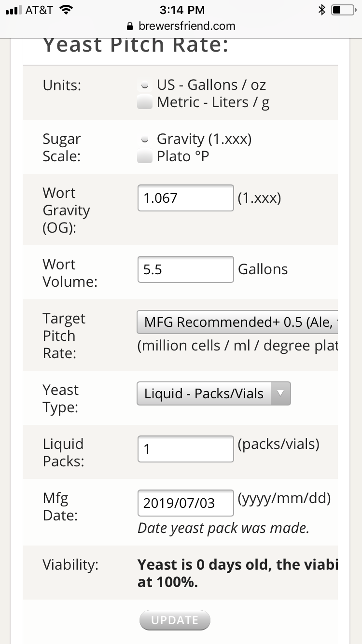
Task: Tap the cellular signal bars icon
Action: point(14,10)
